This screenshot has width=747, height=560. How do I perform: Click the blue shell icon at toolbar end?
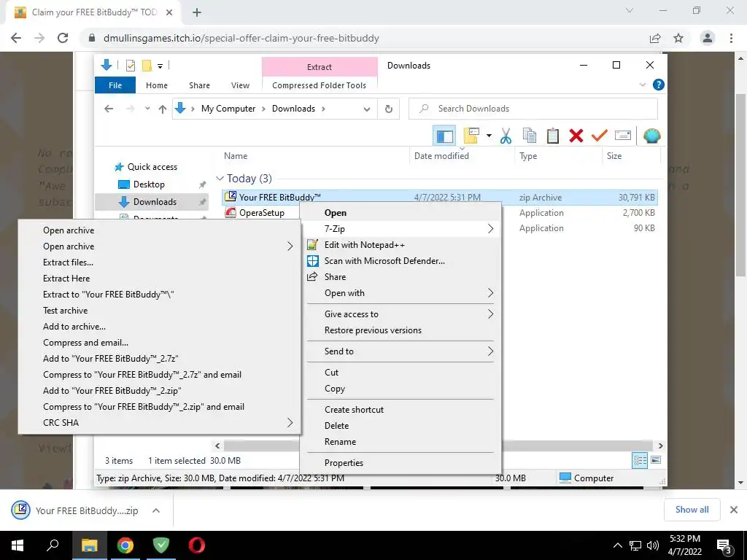tap(651, 136)
